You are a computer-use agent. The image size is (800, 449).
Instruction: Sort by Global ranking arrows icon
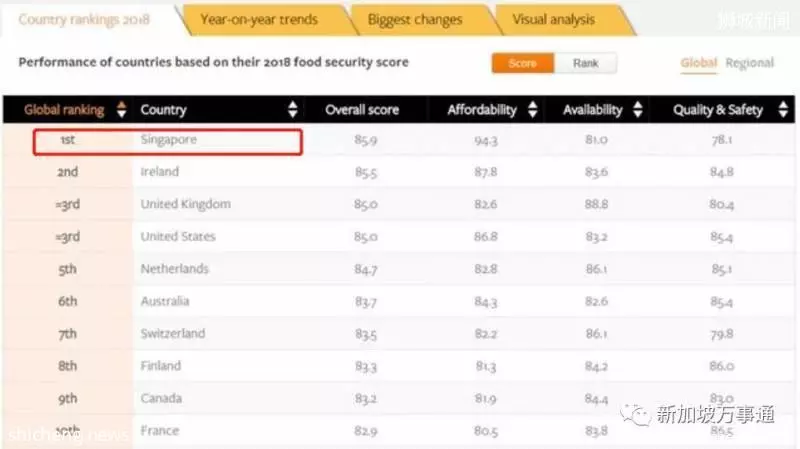coord(121,109)
